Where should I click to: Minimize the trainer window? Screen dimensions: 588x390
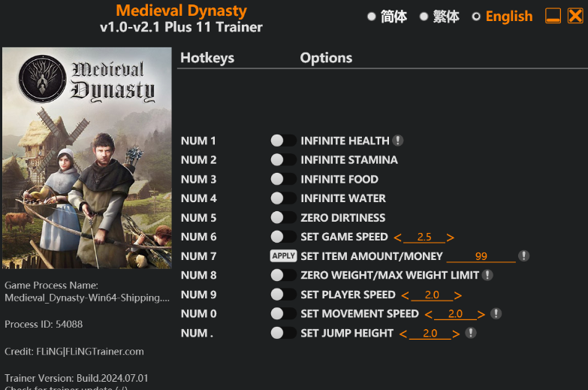(x=553, y=16)
